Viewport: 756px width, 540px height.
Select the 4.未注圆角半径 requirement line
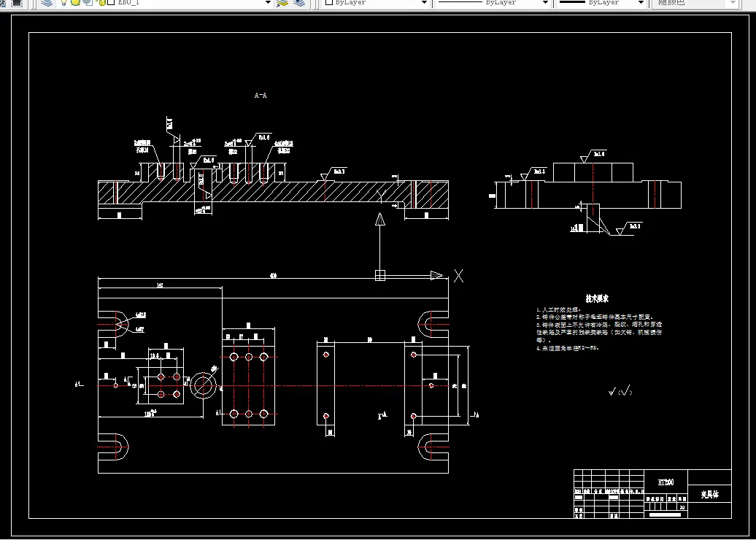(x=568, y=348)
